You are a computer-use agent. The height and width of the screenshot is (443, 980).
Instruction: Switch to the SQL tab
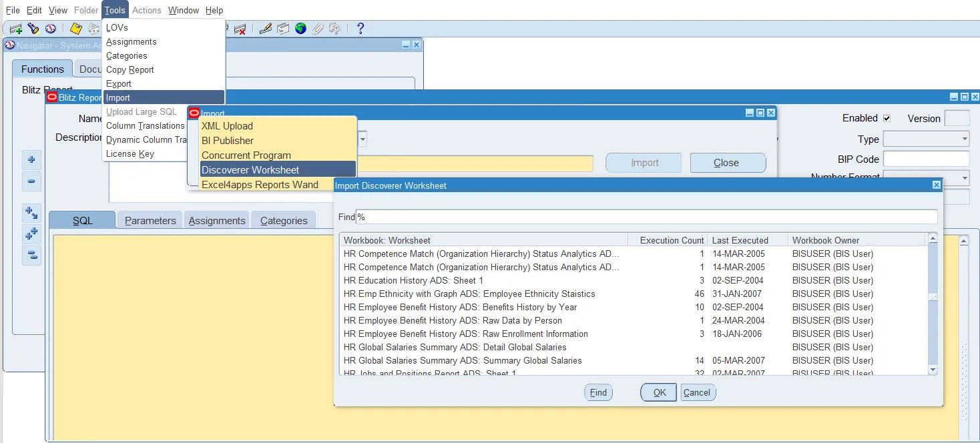[x=83, y=220]
